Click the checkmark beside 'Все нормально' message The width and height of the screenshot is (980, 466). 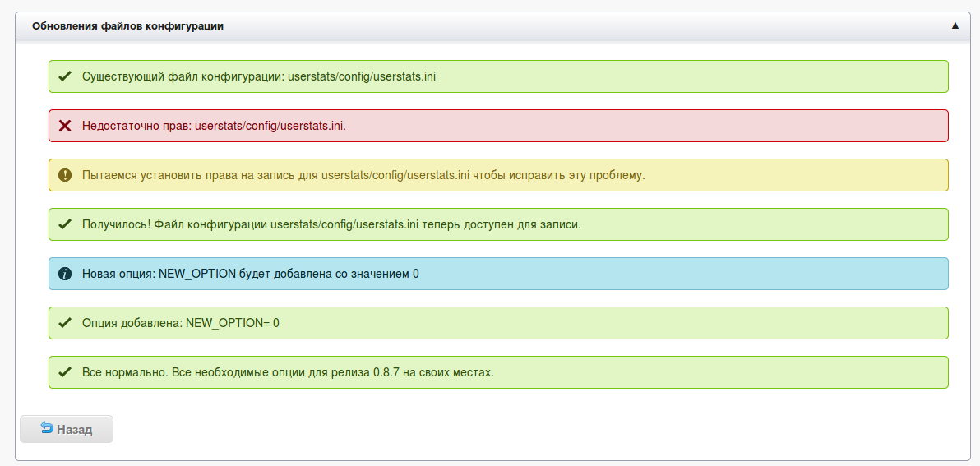(x=64, y=372)
